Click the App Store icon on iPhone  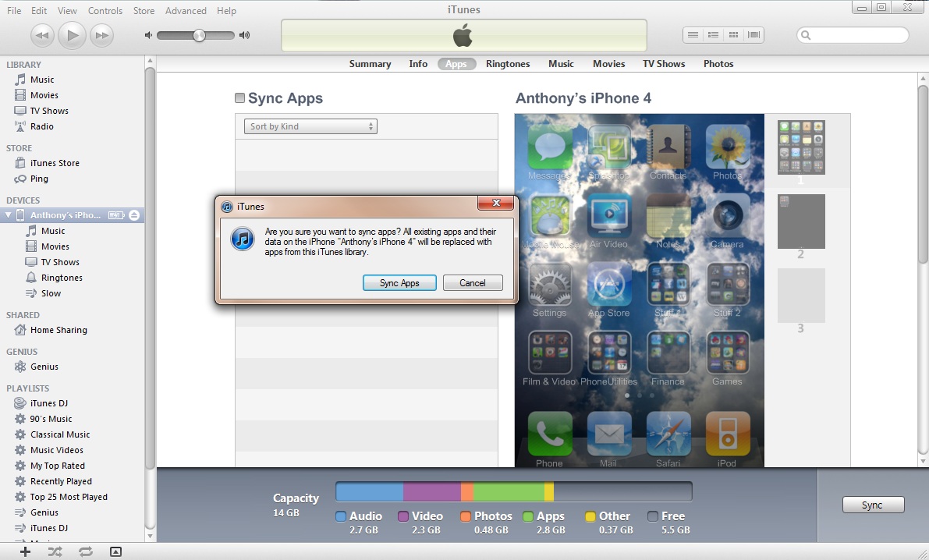[609, 285]
